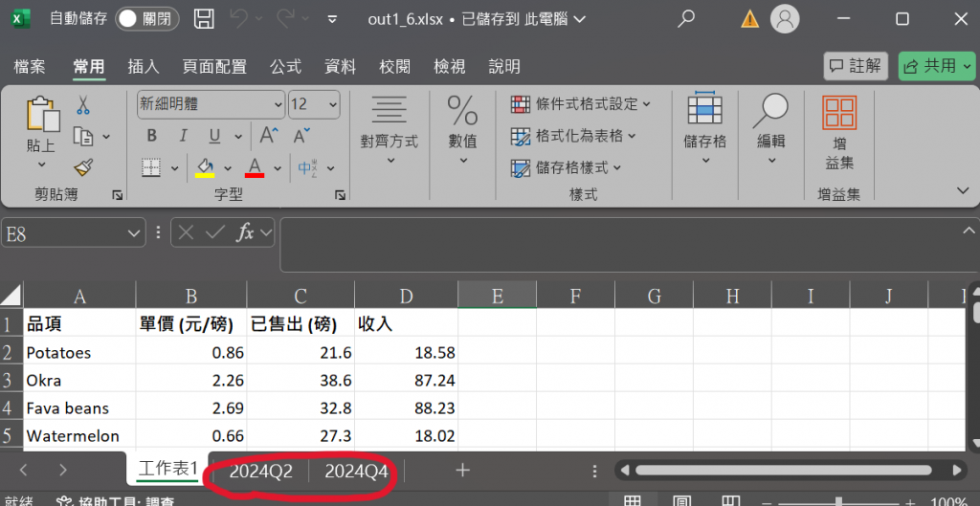Switch to the Formulas (公式) tab
The height and width of the screenshot is (506, 980).
pyautogui.click(x=285, y=66)
